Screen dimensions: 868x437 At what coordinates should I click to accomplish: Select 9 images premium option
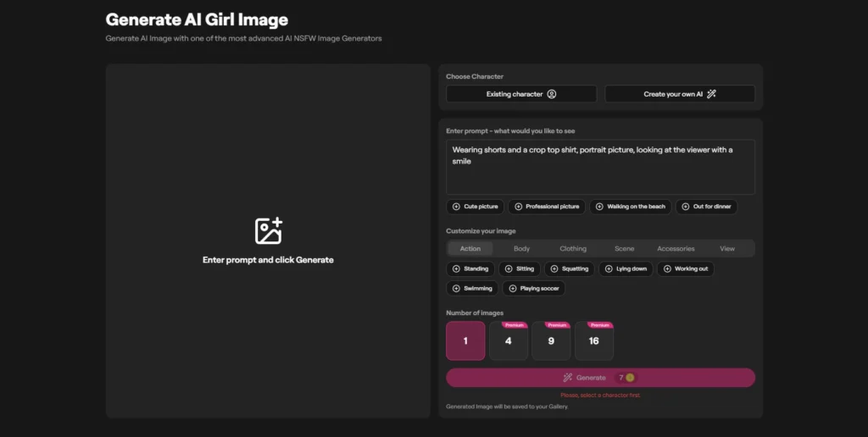551,340
